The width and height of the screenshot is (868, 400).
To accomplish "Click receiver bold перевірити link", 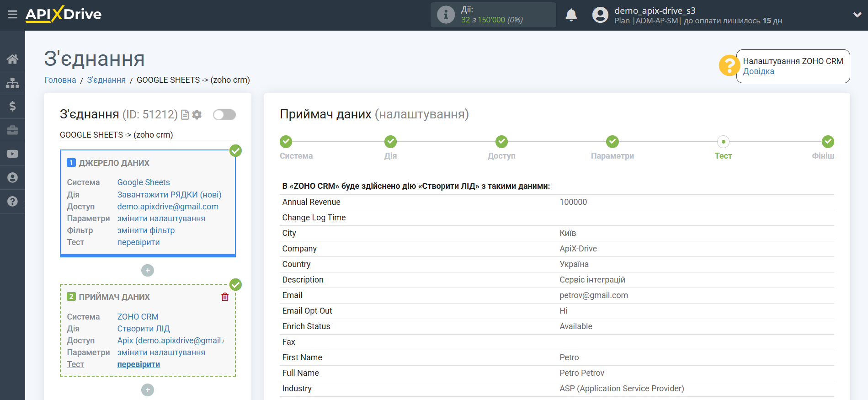I will tap(138, 364).
